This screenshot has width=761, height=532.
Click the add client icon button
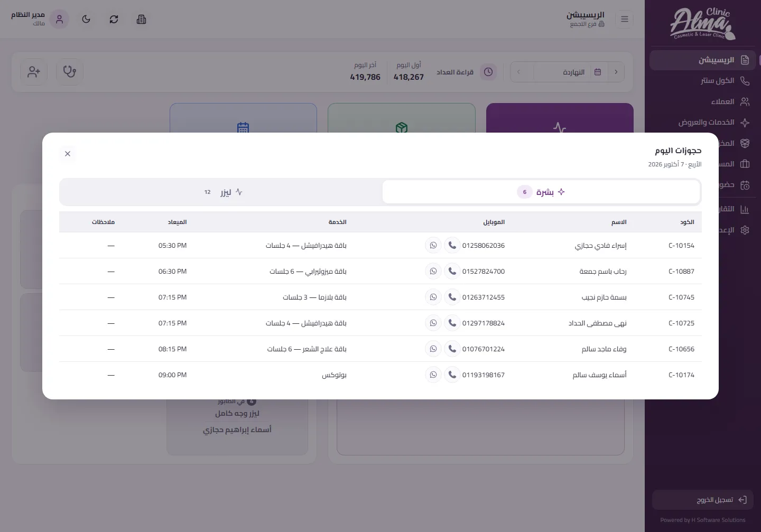(x=34, y=72)
